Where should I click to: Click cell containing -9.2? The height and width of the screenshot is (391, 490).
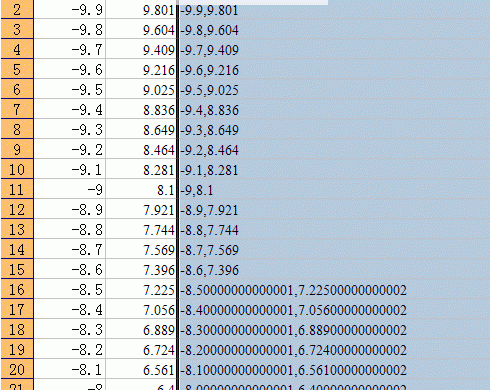pos(70,149)
